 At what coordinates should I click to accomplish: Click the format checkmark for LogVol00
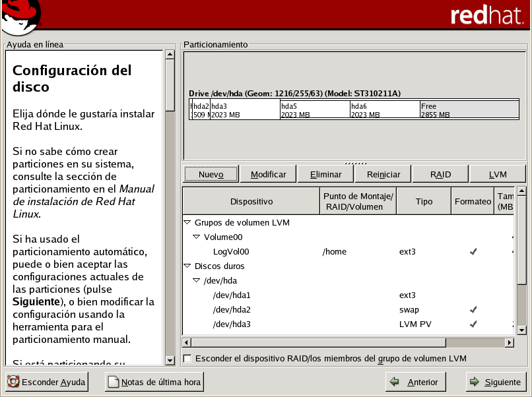click(x=472, y=252)
